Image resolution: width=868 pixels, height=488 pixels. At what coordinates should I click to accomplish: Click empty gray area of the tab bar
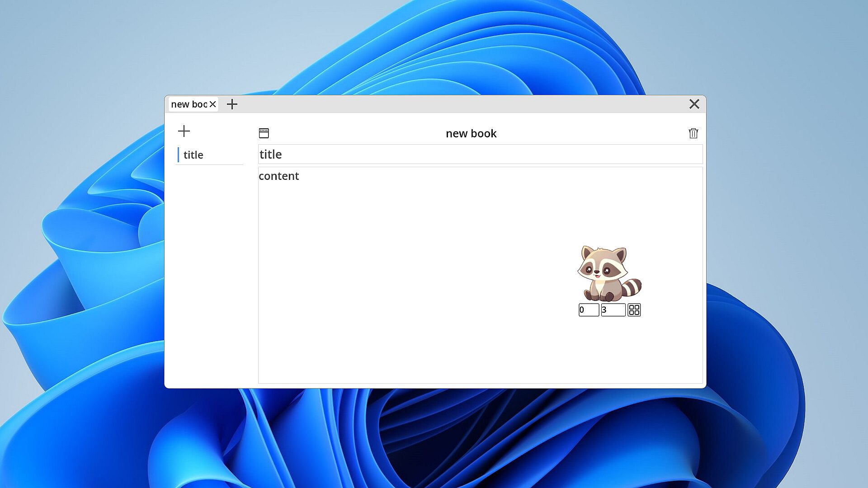click(x=452, y=104)
